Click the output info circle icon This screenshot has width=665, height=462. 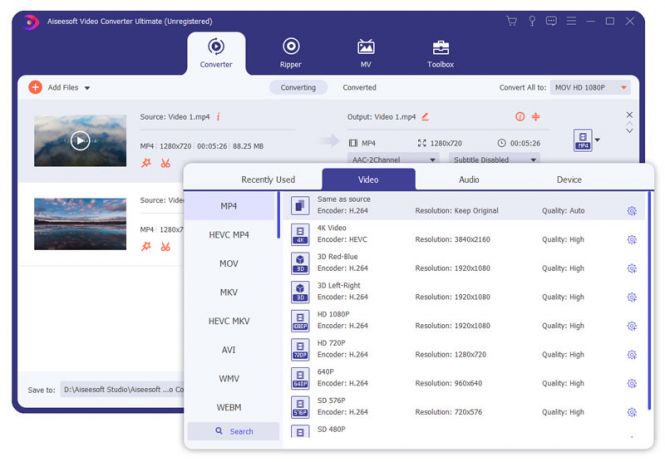[x=520, y=117]
